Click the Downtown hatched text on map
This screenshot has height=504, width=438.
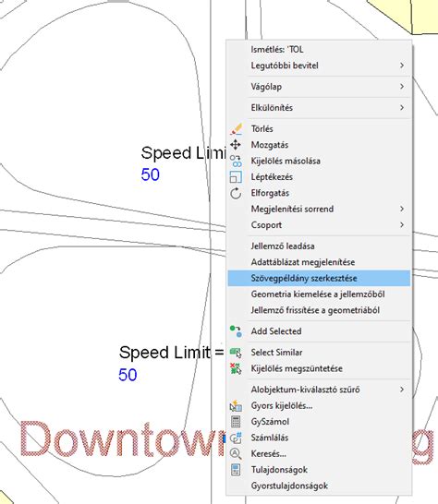tap(122, 440)
